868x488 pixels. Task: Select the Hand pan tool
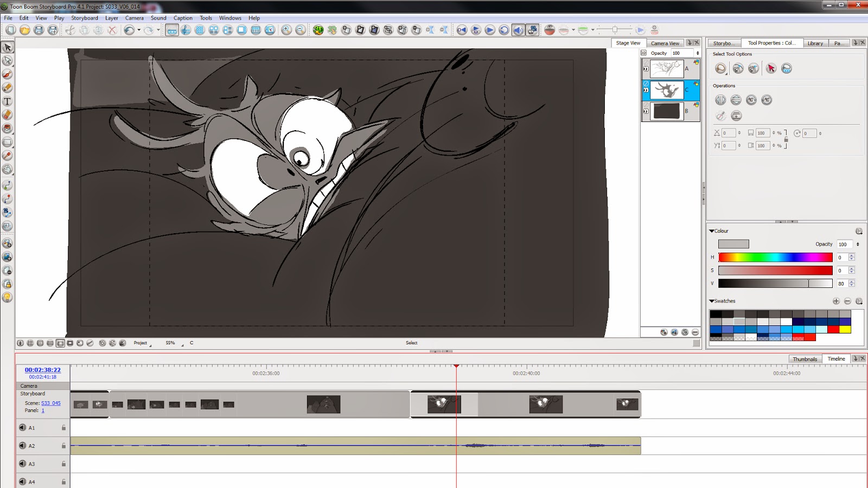[8, 169]
